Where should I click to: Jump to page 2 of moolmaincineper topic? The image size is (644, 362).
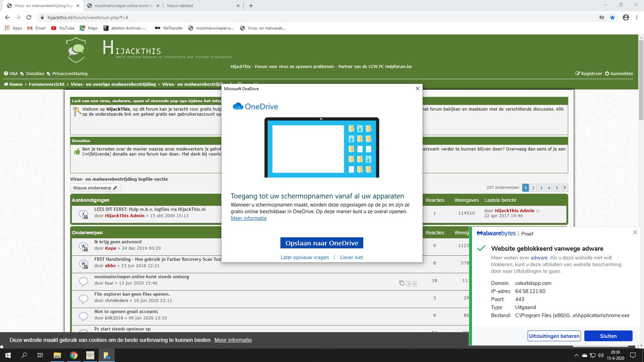pyautogui.click(x=415, y=284)
